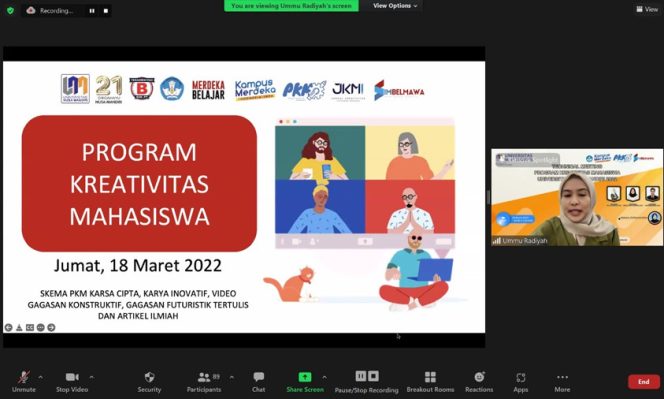The image size is (664, 399).
Task: Expand share options arrow beside Share Screen
Action: click(x=324, y=377)
